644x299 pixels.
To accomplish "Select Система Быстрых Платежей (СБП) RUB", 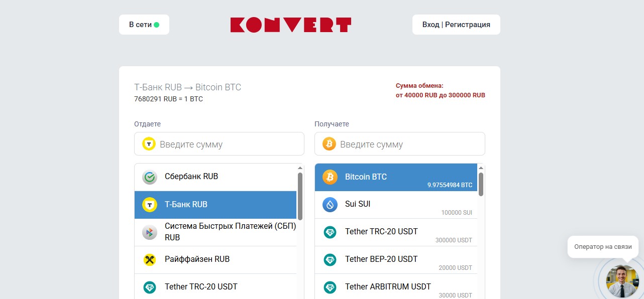I will coord(216,232).
